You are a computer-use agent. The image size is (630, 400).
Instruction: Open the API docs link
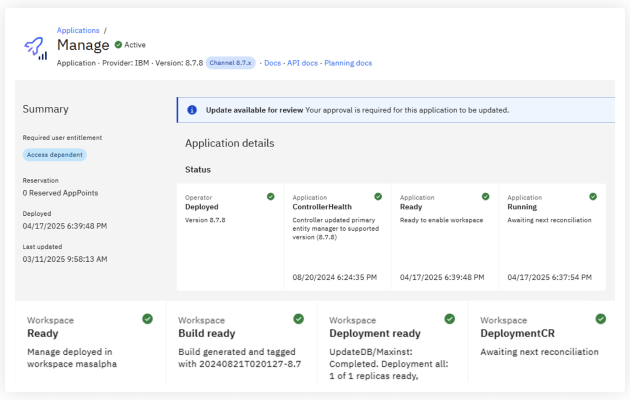302,63
